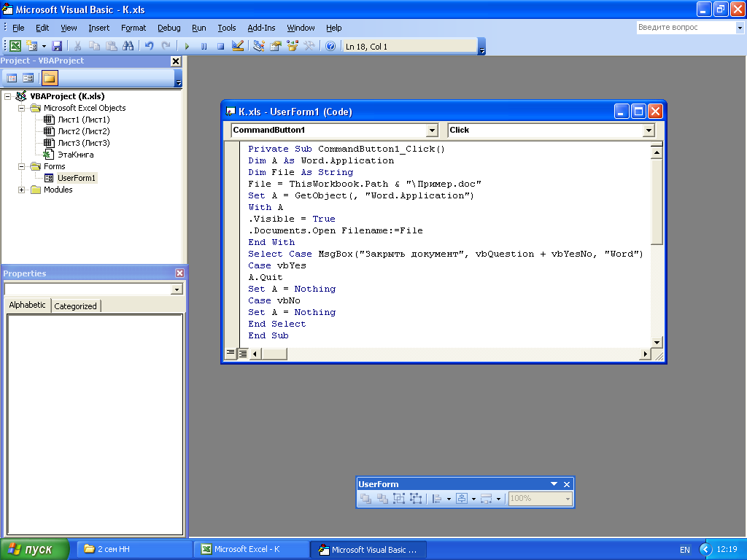This screenshot has height=560, width=747.
Task: Switch to Alphabetic properties tab
Action: point(27,306)
